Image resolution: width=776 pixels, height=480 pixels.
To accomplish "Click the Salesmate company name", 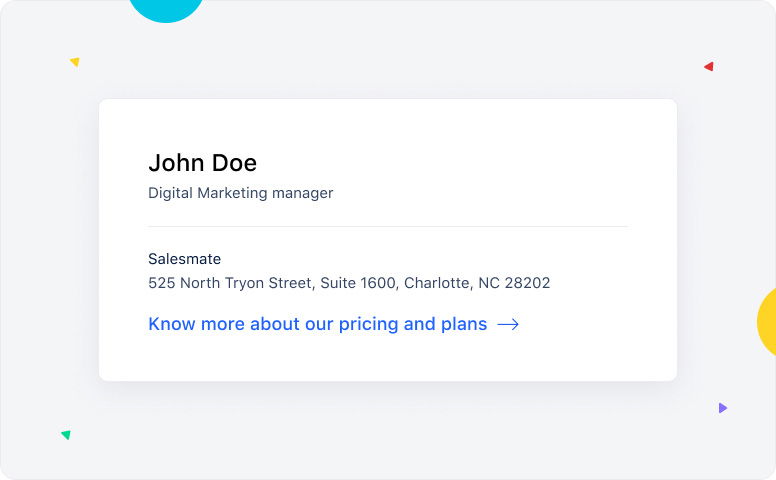I will [x=184, y=259].
